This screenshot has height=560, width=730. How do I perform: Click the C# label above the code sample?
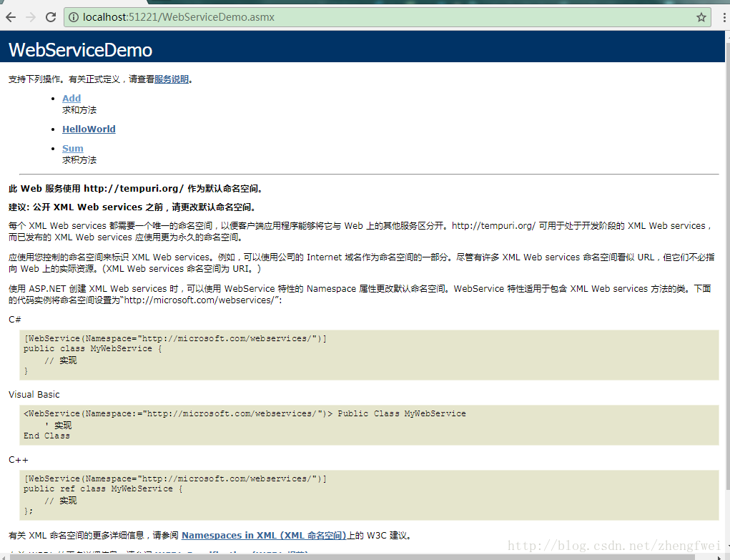coord(15,320)
